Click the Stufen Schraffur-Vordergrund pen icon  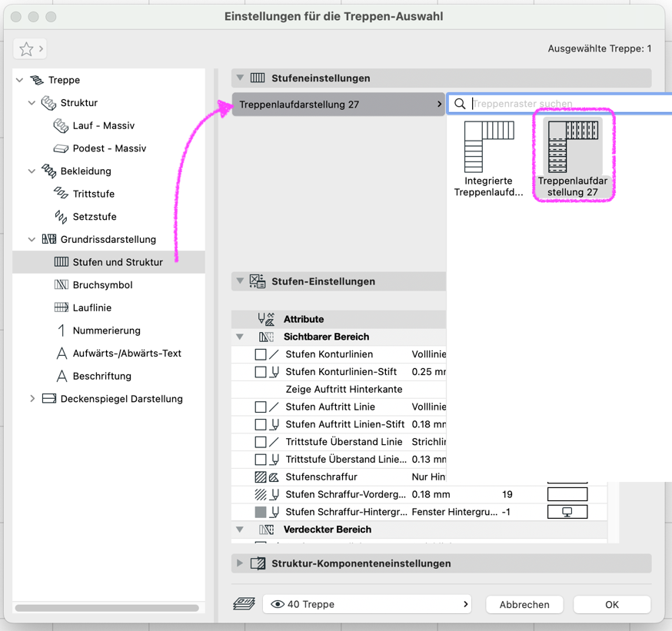[x=274, y=494]
